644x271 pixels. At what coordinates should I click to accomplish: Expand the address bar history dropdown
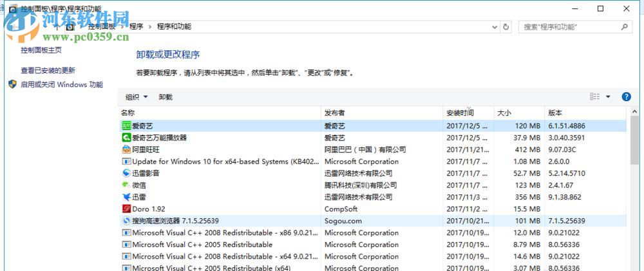pyautogui.click(x=495, y=27)
